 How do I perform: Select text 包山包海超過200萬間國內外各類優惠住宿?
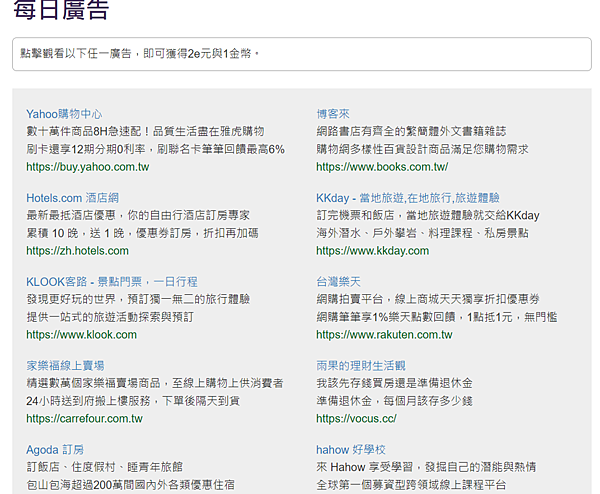(x=130, y=485)
